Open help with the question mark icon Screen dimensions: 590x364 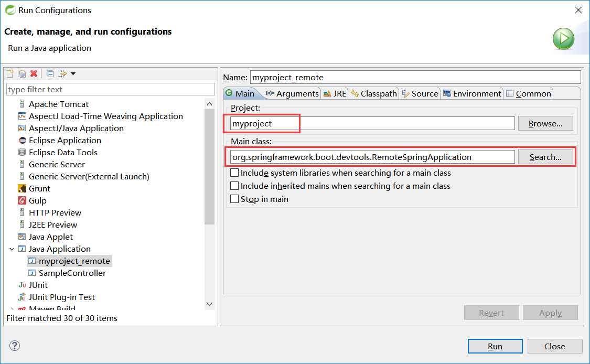pos(15,346)
